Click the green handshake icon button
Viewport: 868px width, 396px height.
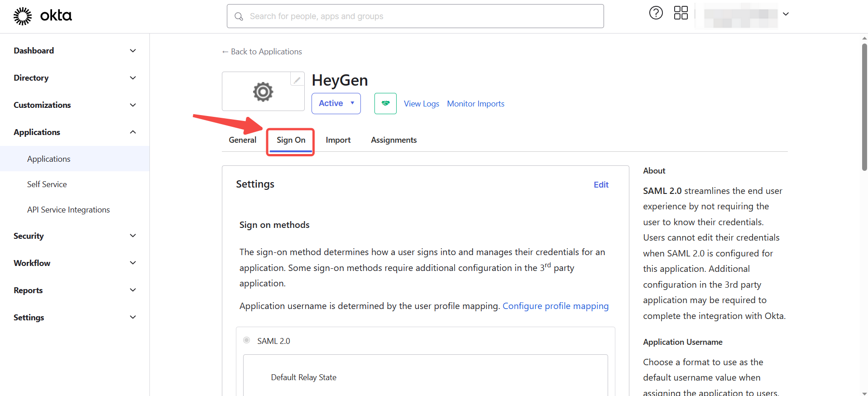pyautogui.click(x=385, y=103)
